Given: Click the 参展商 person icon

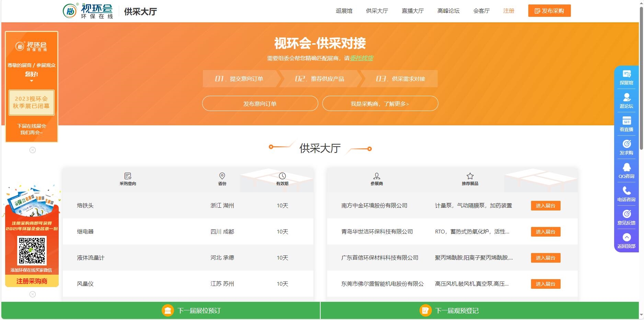Looking at the screenshot, I should [377, 176].
